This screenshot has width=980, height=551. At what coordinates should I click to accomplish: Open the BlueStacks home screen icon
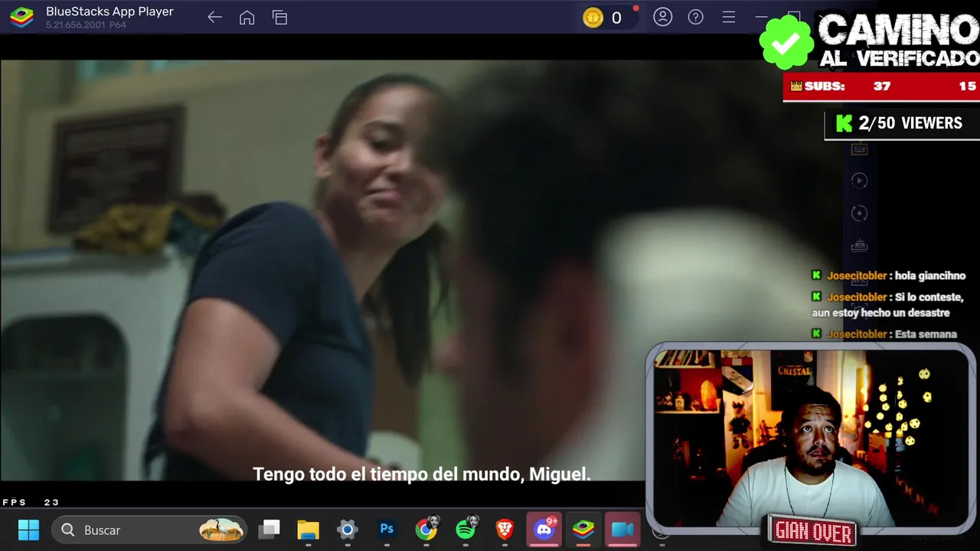coord(247,17)
